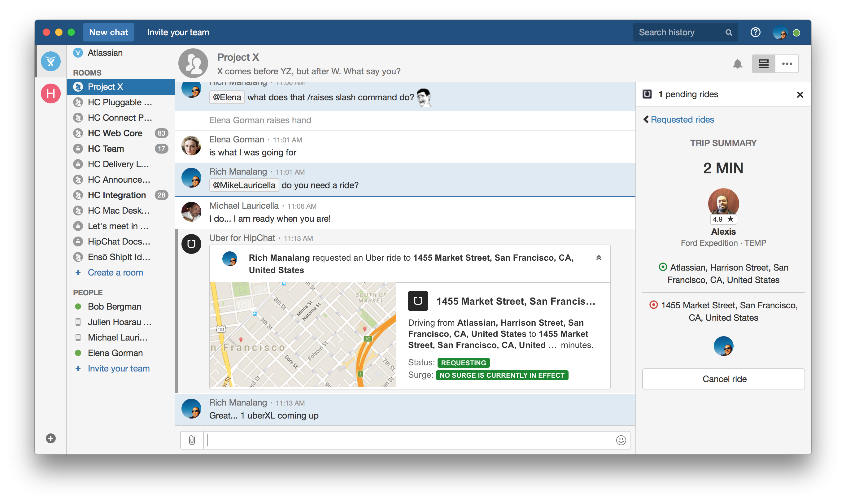Open chat with Julien Hoarau
Screen dimensions: 846x504
(121, 322)
